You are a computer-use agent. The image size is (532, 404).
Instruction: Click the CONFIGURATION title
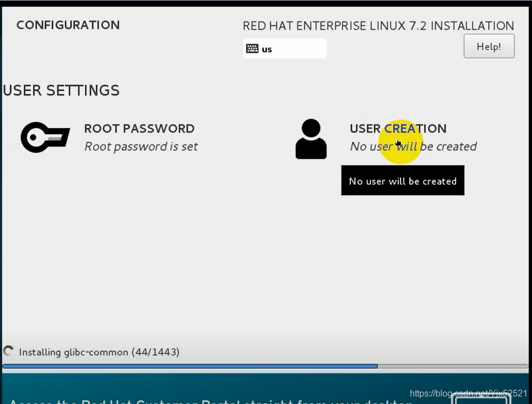tap(68, 25)
